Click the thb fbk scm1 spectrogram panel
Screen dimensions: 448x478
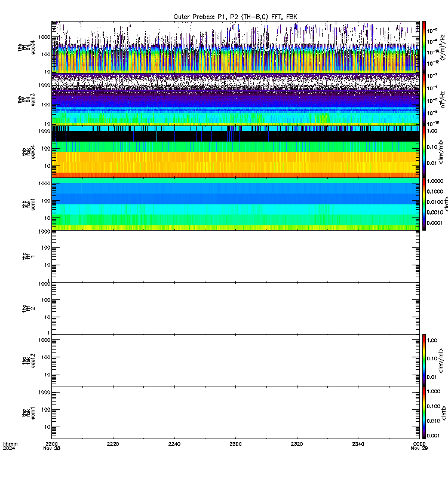click(x=235, y=204)
